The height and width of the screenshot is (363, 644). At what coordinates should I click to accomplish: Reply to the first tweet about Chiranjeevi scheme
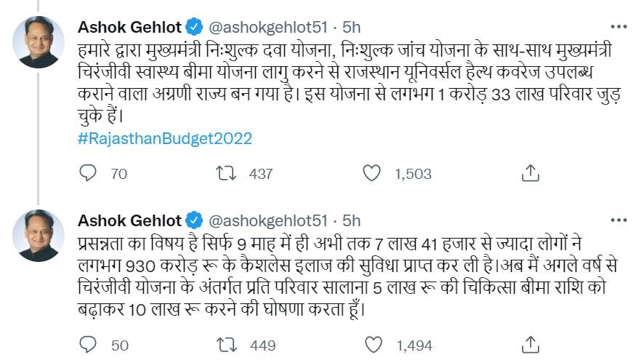pos(88,173)
